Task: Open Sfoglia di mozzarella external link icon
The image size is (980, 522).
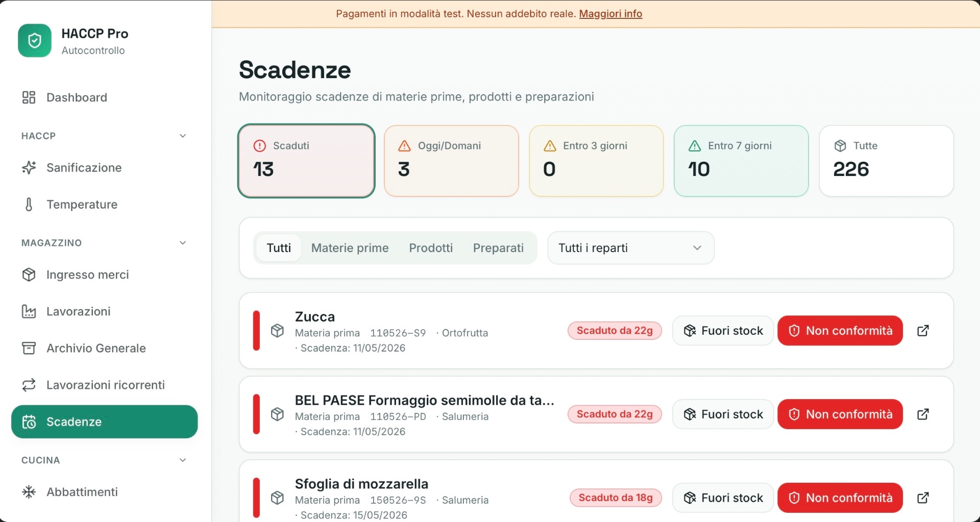Action: coord(923,498)
